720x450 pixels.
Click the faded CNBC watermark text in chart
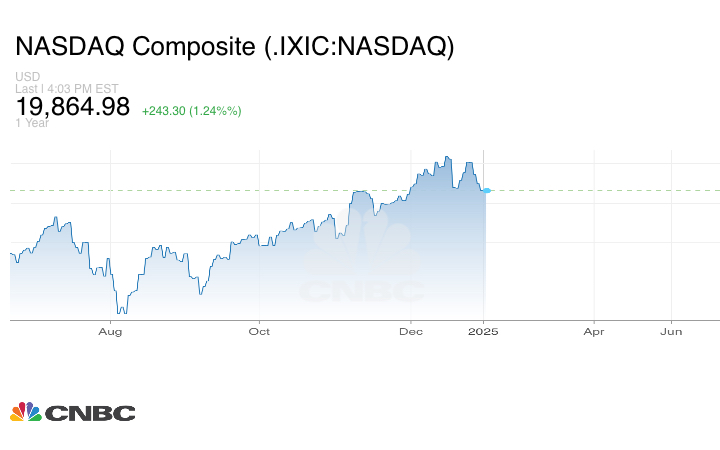point(361,292)
